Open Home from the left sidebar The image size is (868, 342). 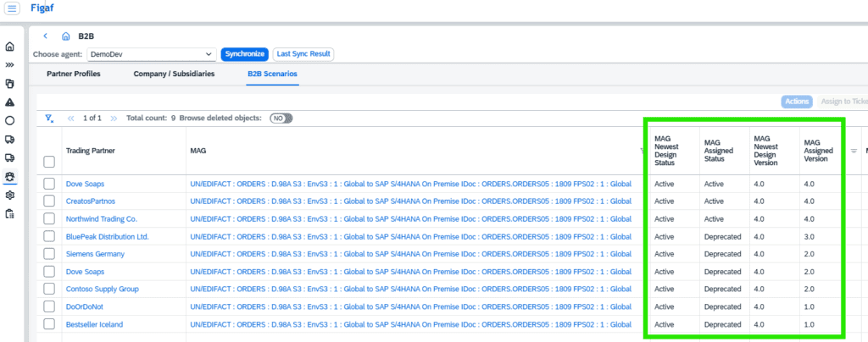point(9,47)
